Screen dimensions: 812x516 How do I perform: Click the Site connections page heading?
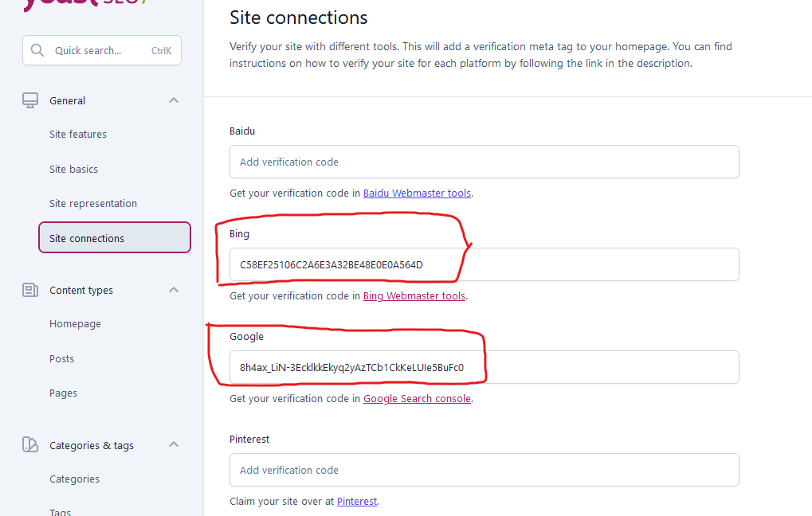tap(298, 18)
